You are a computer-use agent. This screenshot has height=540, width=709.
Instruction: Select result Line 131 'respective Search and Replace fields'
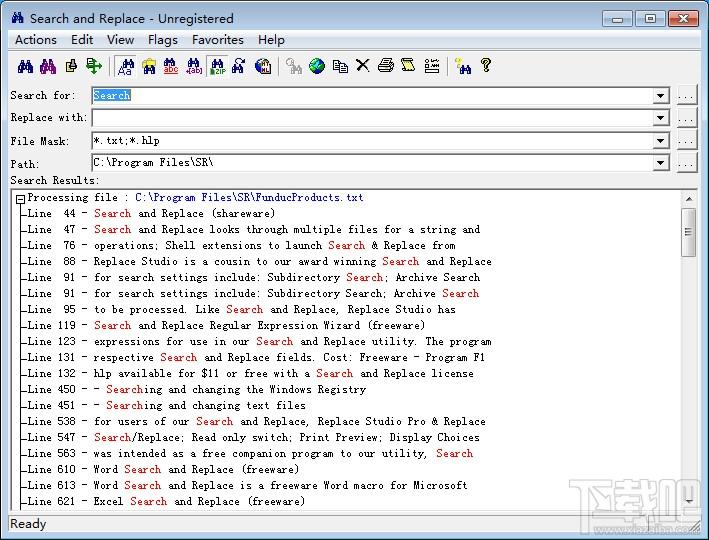coord(256,357)
